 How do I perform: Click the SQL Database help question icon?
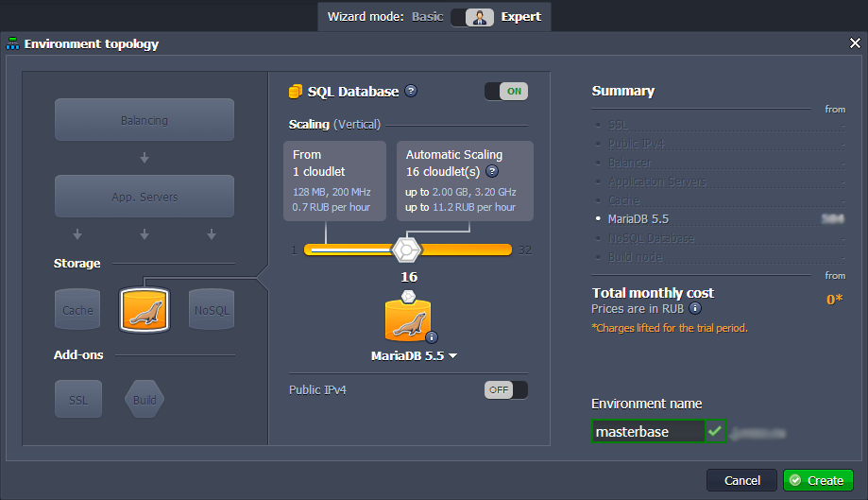coord(411,91)
